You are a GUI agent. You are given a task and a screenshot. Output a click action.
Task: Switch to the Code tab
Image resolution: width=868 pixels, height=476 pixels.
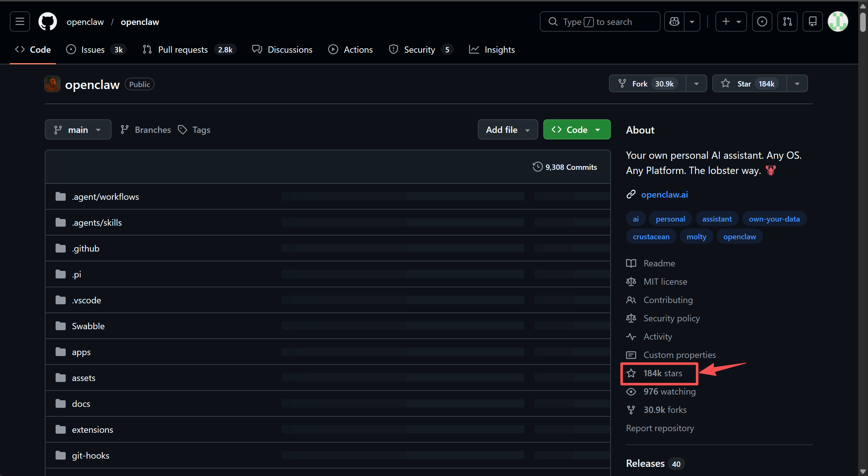(x=33, y=50)
